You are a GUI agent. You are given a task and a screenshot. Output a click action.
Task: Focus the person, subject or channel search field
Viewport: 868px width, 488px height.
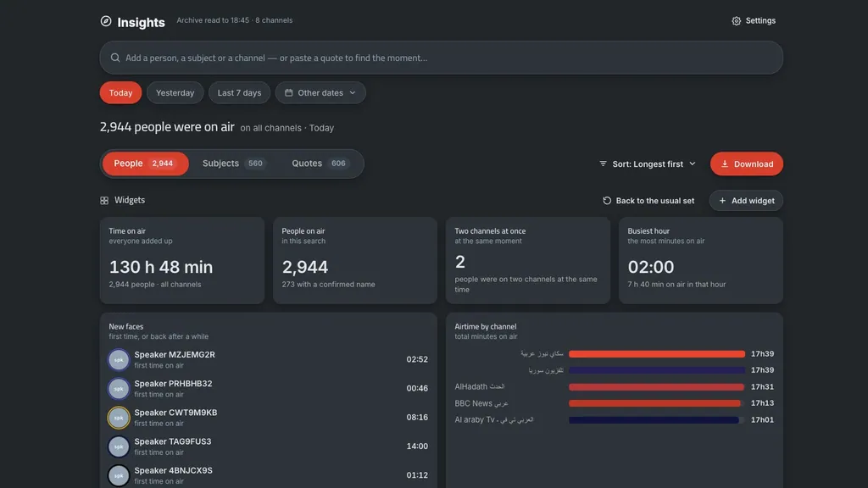tap(441, 58)
